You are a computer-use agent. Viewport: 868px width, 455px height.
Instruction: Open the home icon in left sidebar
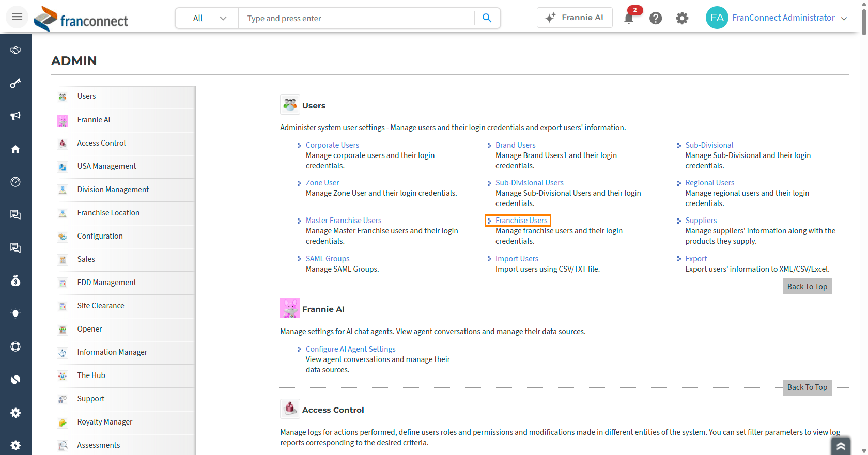pos(16,149)
